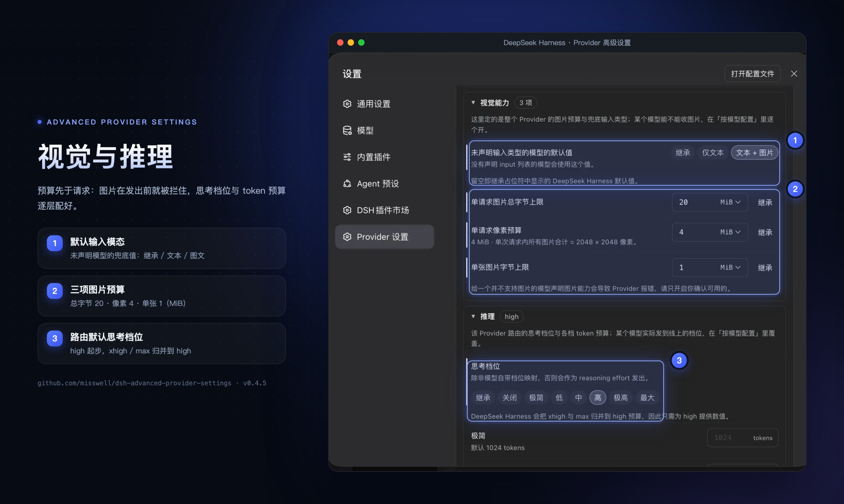Open the 模型 section
844x504 pixels.
(x=384, y=131)
